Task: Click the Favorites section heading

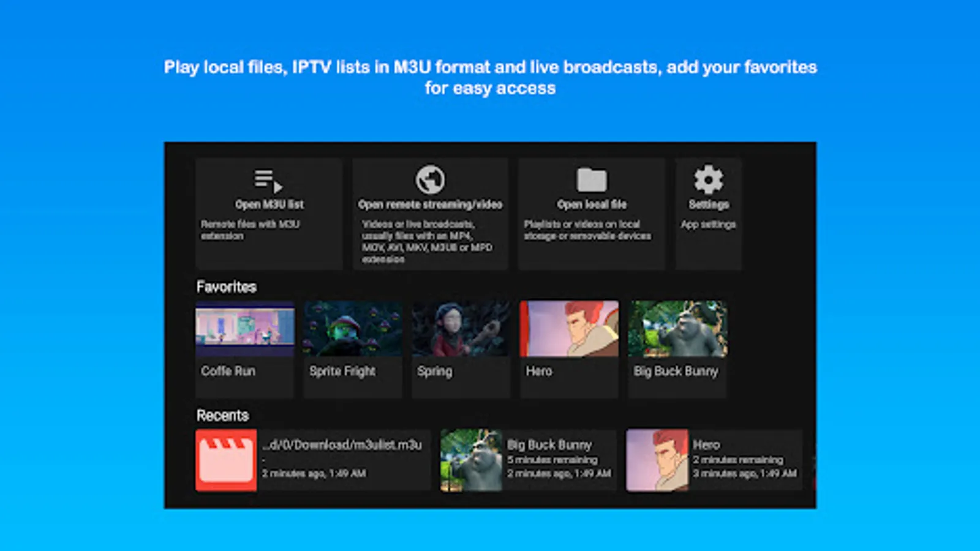Action: [x=227, y=287]
